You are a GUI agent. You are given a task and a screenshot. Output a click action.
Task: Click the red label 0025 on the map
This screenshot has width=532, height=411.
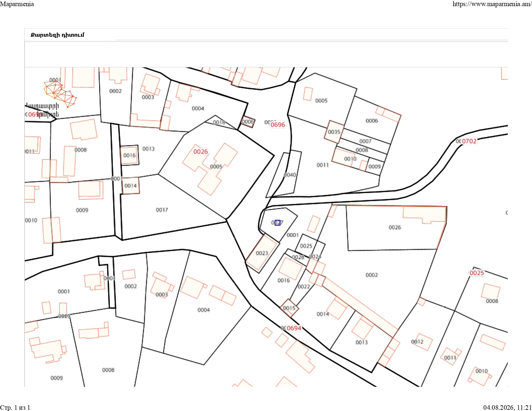click(x=477, y=273)
